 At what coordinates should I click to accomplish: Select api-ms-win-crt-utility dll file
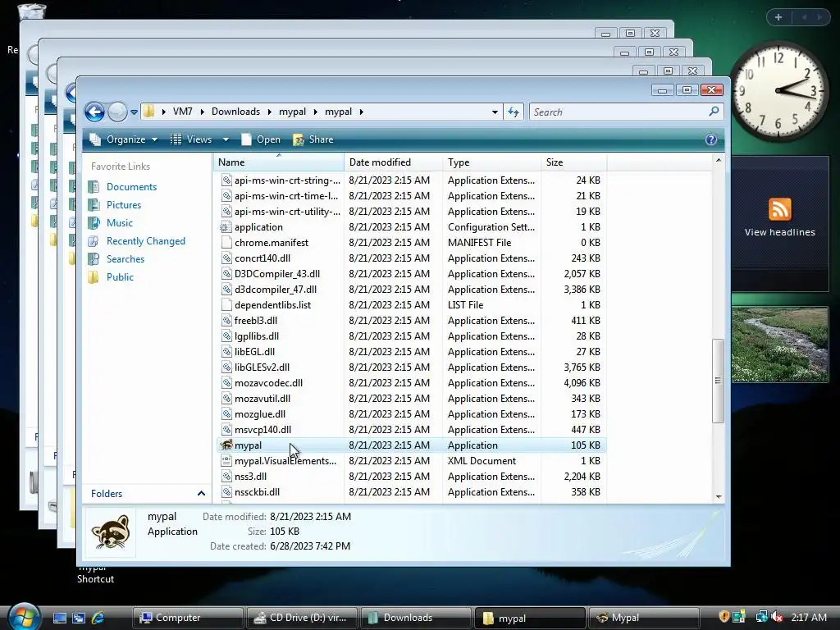coord(287,212)
